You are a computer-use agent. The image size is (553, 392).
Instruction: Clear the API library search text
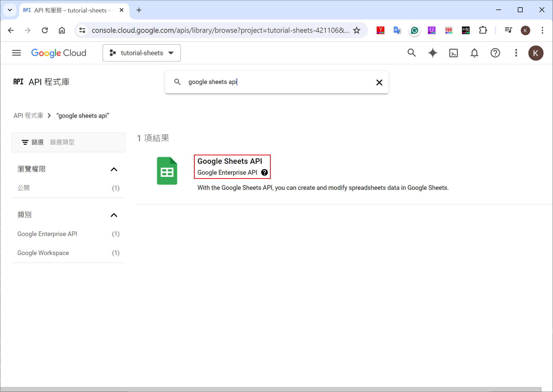point(379,82)
